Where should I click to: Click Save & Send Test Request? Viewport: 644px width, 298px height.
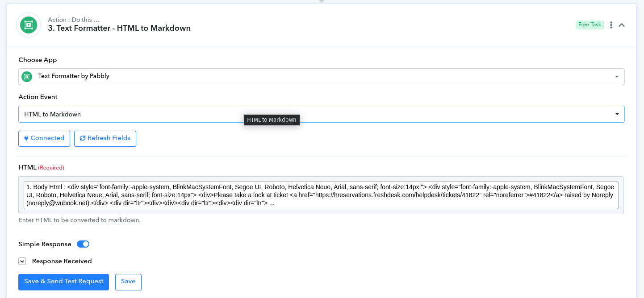tap(63, 282)
